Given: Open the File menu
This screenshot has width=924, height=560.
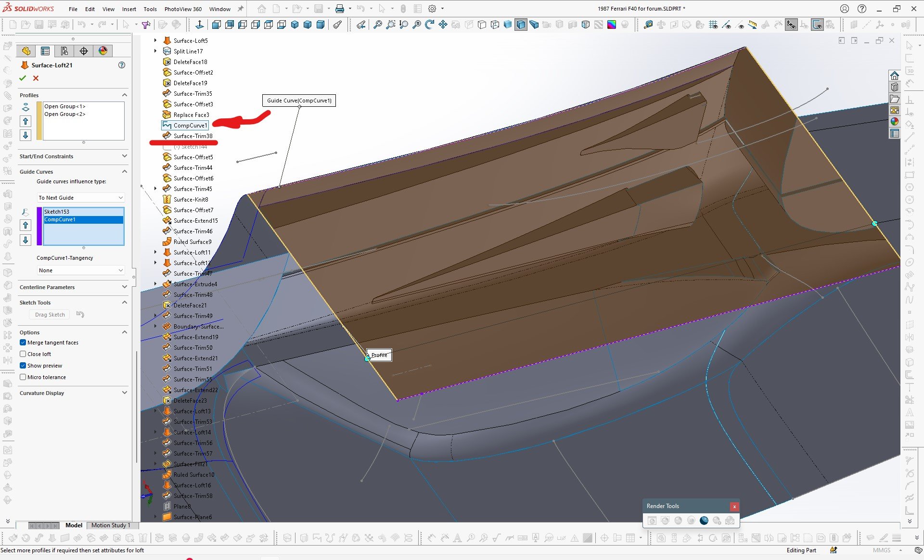Looking at the screenshot, I should coord(73,9).
